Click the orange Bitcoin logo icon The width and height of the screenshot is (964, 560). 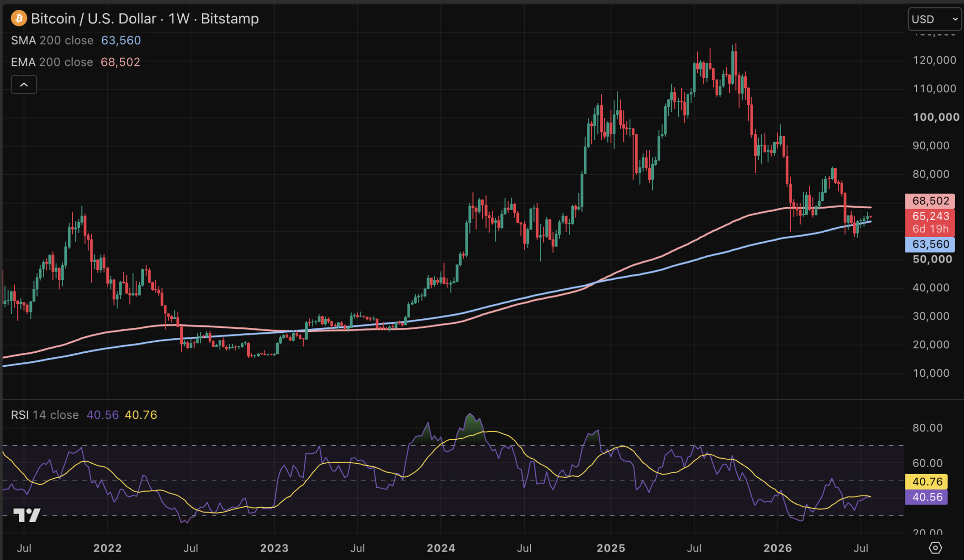[19, 18]
